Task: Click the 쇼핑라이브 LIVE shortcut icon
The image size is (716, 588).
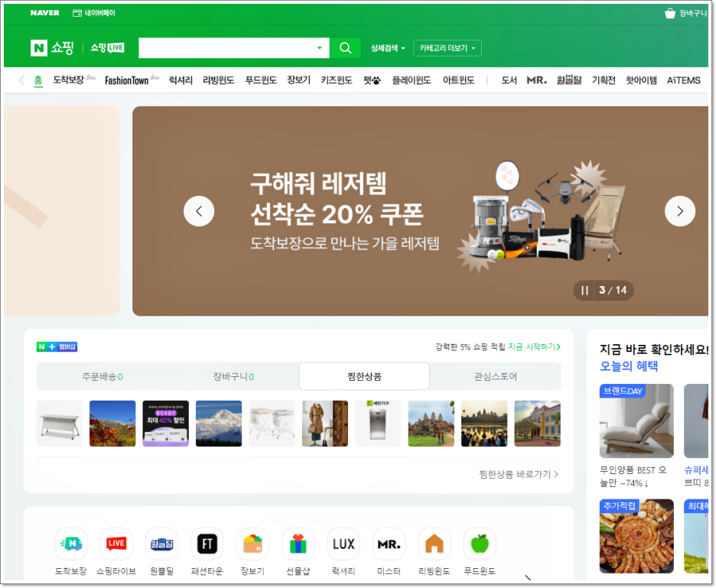Action: 116,544
